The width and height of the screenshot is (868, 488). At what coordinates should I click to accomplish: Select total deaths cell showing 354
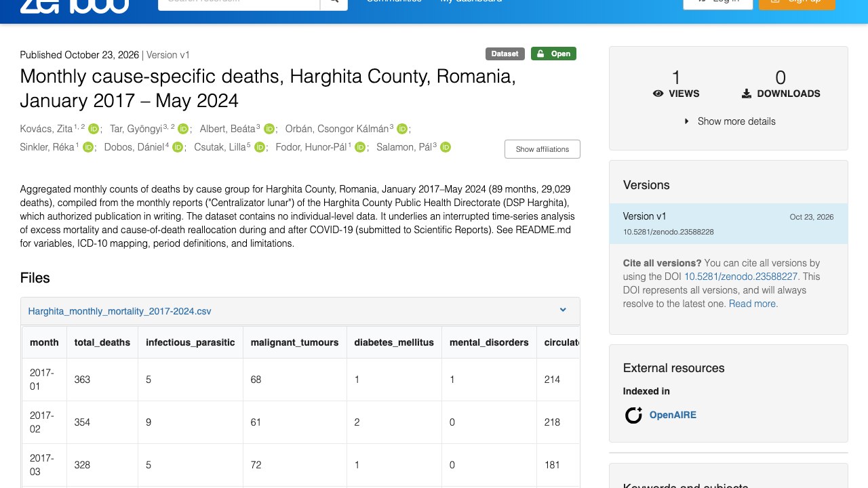coord(102,422)
